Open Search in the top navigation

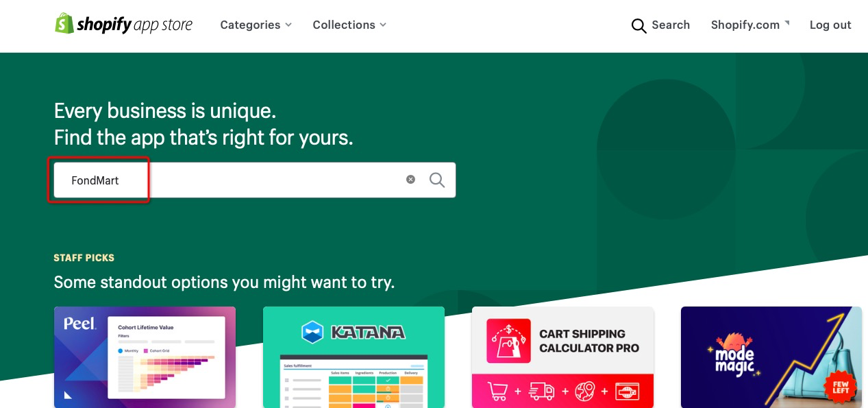(x=660, y=25)
